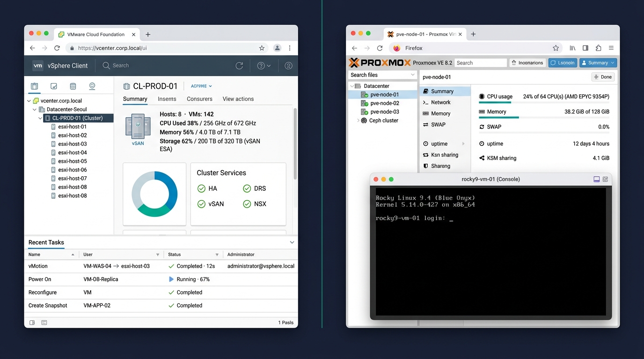Image resolution: width=644 pixels, height=359 pixels.
Task: Click the Proxmox logo
Action: tap(380, 63)
